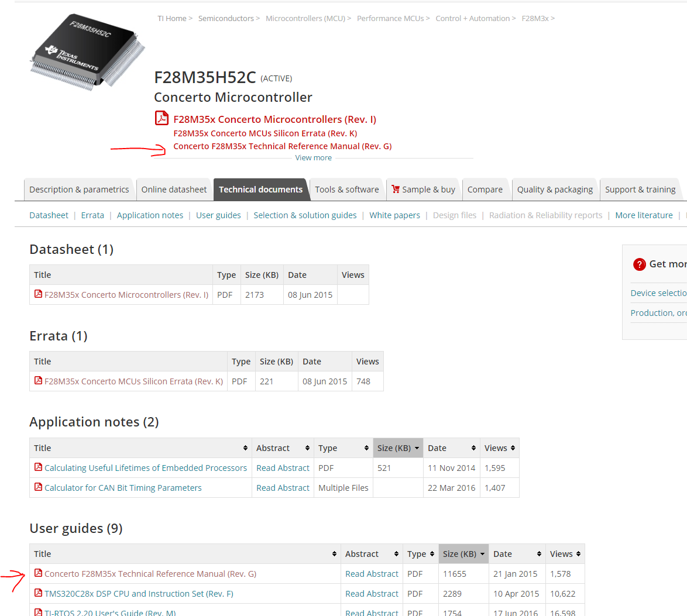
Task: Click the shopping cart icon in Sample & buy tab
Action: 396,189
